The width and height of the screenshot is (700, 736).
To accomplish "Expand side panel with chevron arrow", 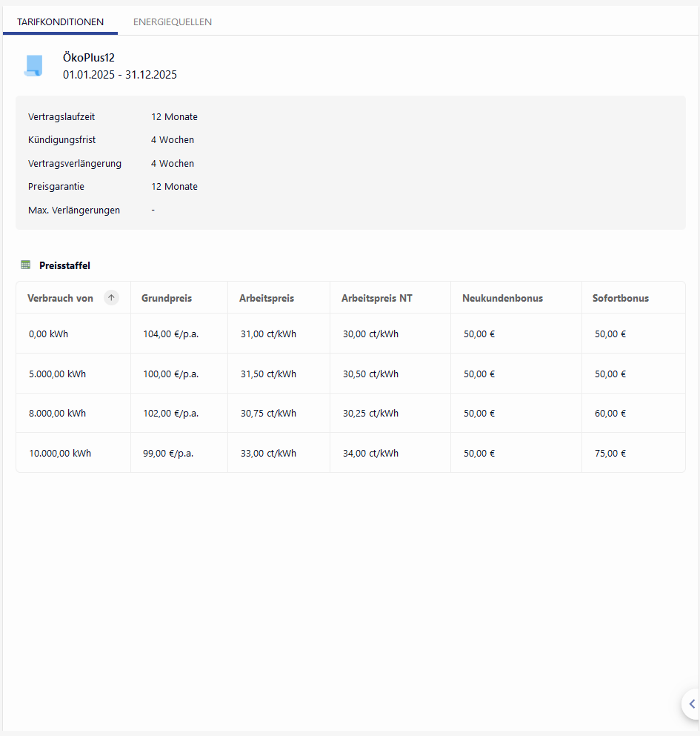I will coord(691,704).
